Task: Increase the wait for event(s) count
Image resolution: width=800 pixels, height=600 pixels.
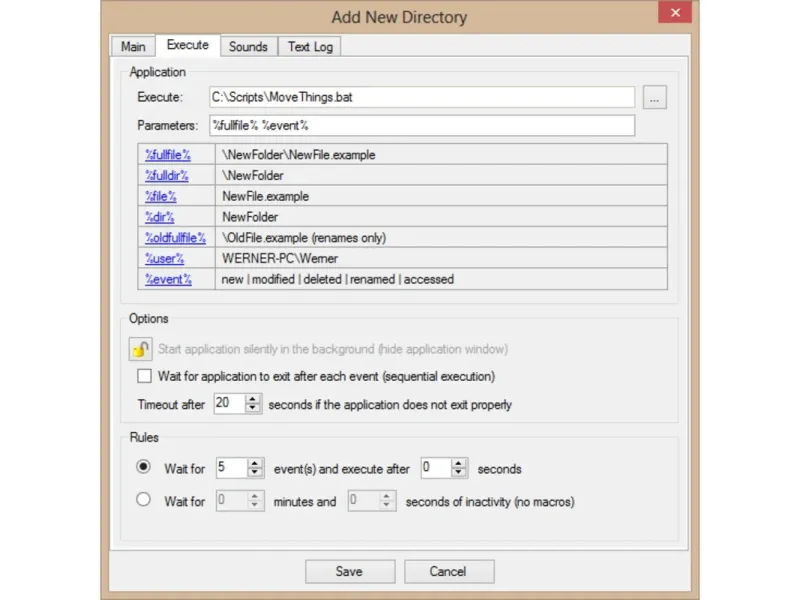Action: (x=255, y=463)
